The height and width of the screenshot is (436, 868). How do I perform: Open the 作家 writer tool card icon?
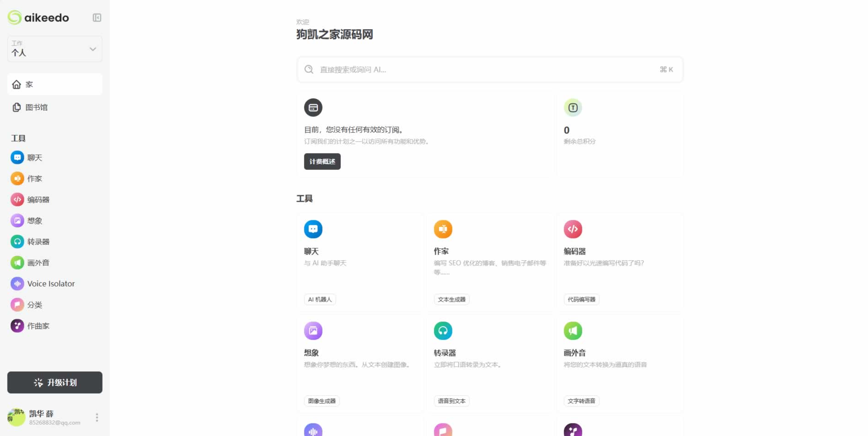point(443,230)
